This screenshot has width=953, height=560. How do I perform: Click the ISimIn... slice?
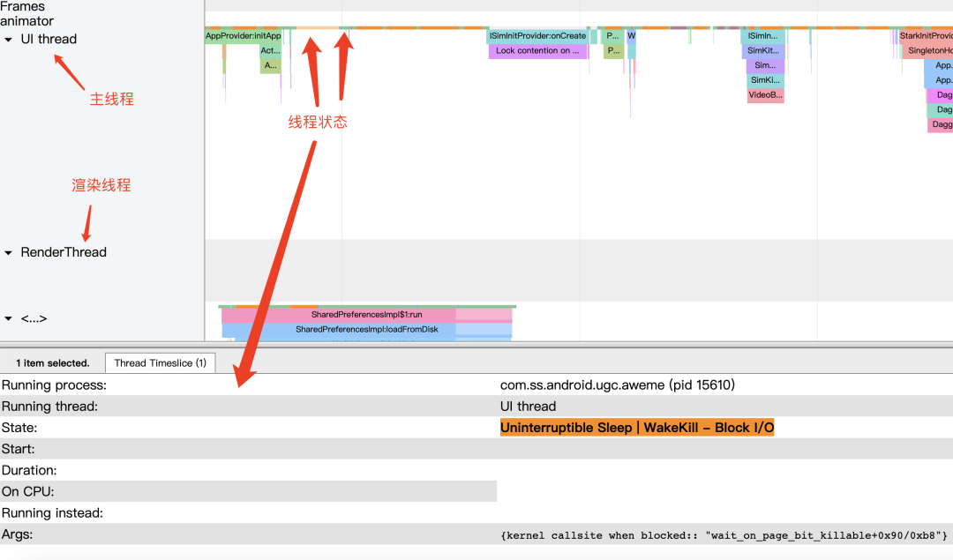(762, 36)
